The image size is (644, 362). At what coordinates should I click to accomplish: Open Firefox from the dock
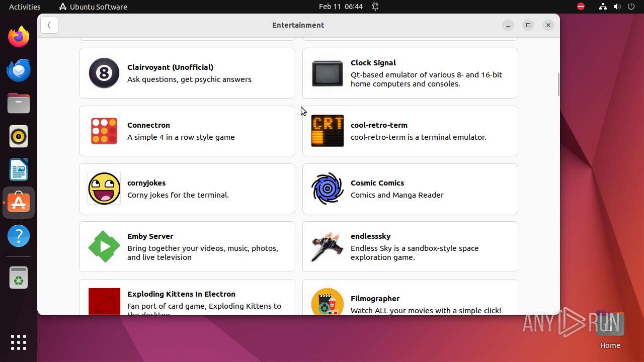(19, 37)
